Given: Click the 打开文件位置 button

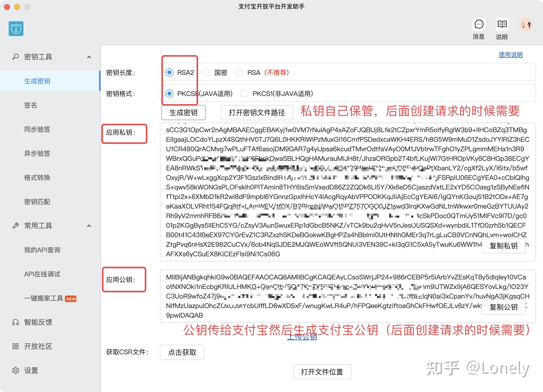Looking at the screenshot, I should click(x=322, y=372).
